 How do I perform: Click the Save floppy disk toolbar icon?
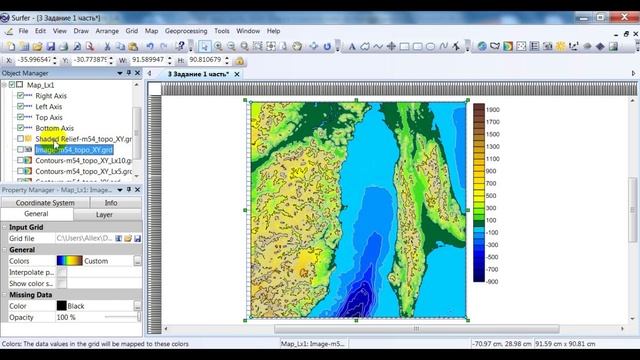tap(50, 46)
